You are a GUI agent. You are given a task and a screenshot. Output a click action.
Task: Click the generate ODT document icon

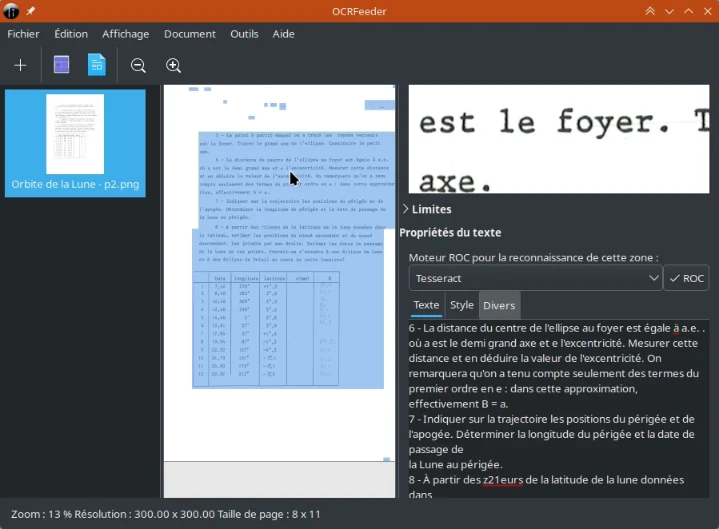pos(97,65)
